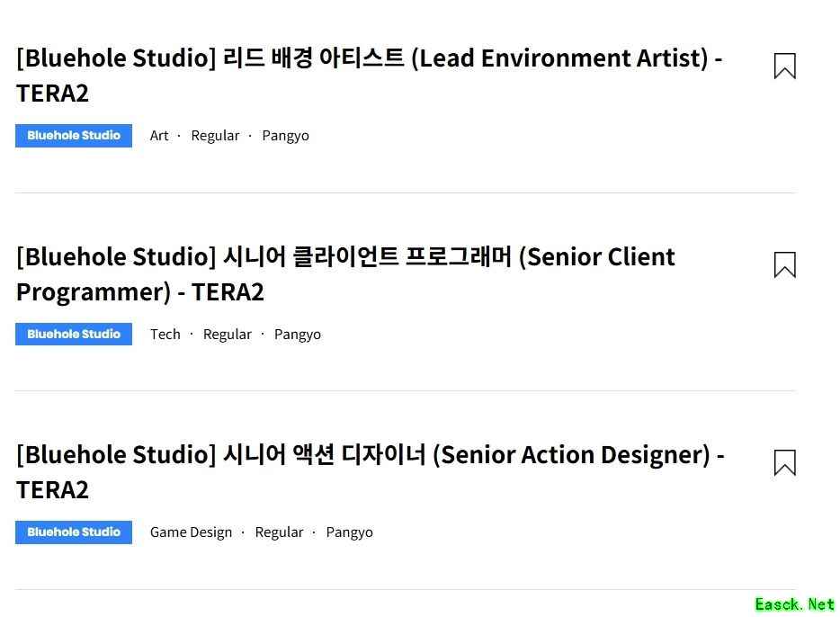Bookmark the Lead Environment Artist job
840x617 pixels.
(x=784, y=66)
